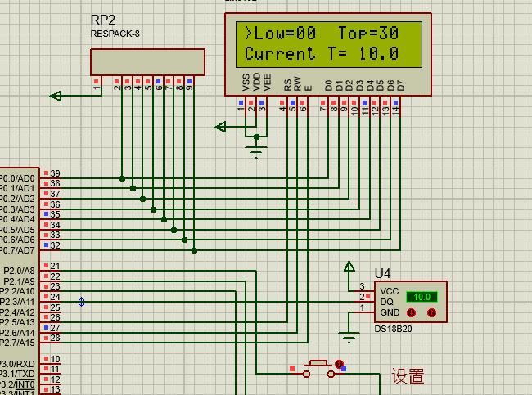Click the P3.0/RXD pin label
Image resolution: width=532 pixels, height=395 pixels.
click(17, 364)
